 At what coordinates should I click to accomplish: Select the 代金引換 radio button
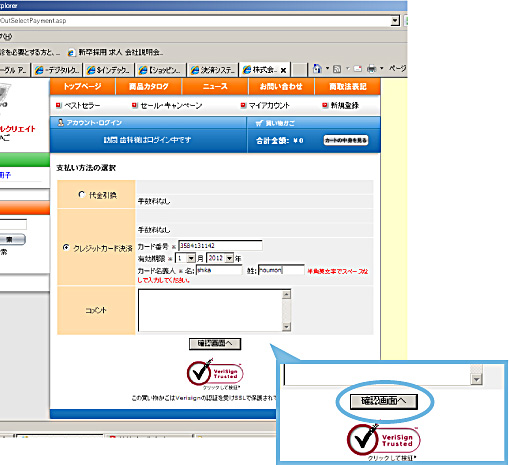(x=81, y=194)
